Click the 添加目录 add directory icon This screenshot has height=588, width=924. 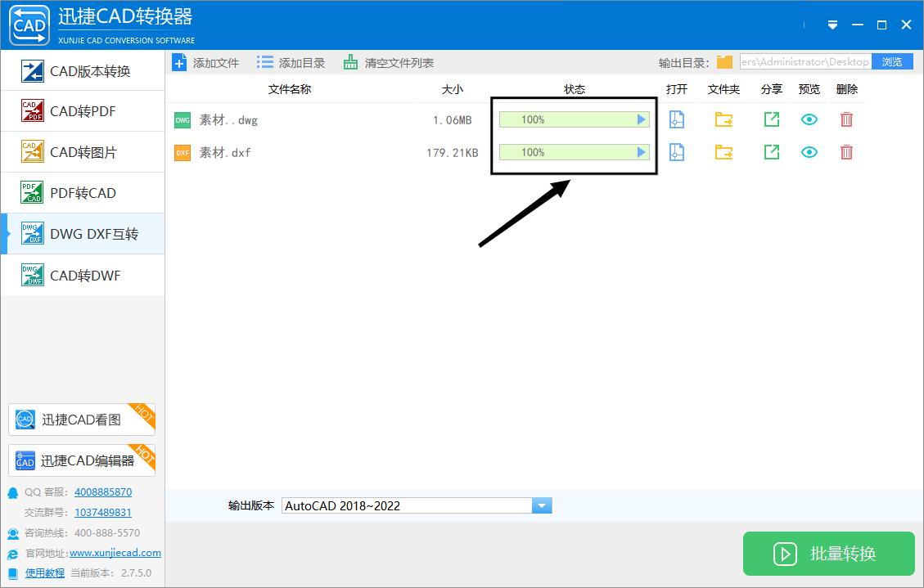pos(264,61)
